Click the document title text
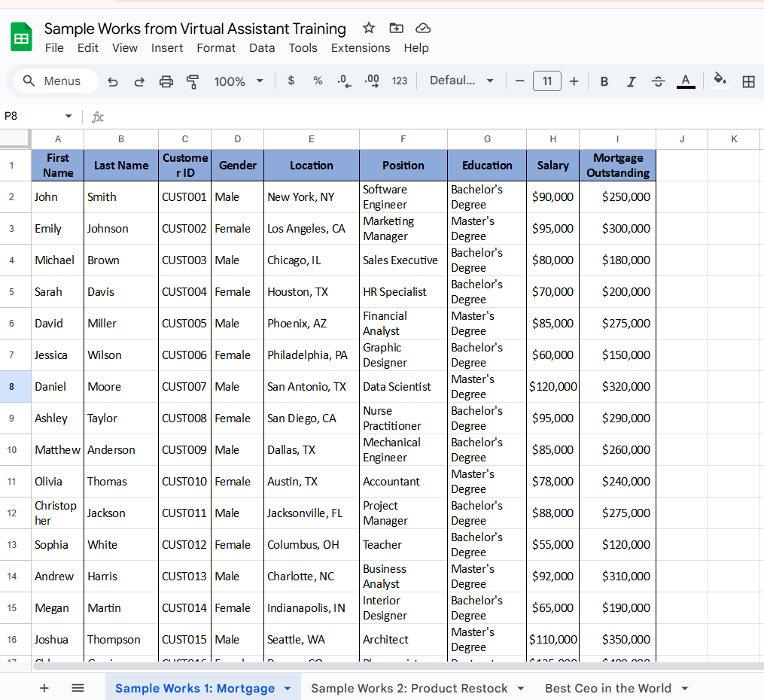The image size is (764, 700). (195, 29)
